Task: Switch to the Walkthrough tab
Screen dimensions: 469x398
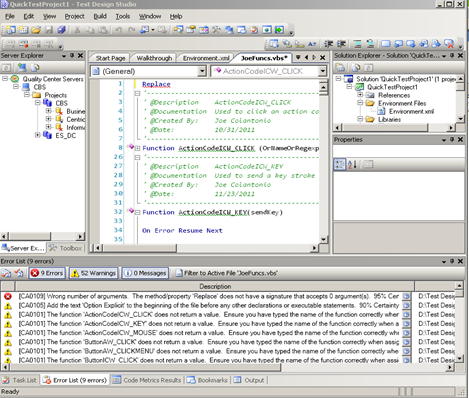Action: [x=154, y=58]
